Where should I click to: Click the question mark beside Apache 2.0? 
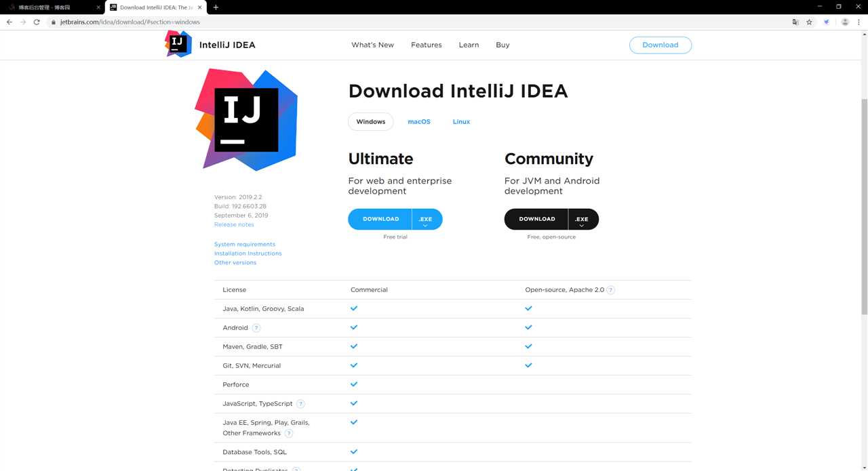pos(610,290)
